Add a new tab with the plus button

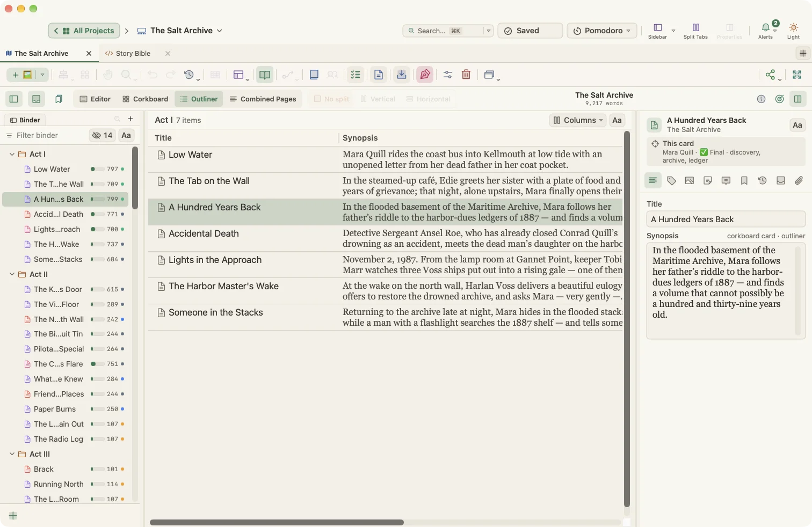[x=803, y=53]
